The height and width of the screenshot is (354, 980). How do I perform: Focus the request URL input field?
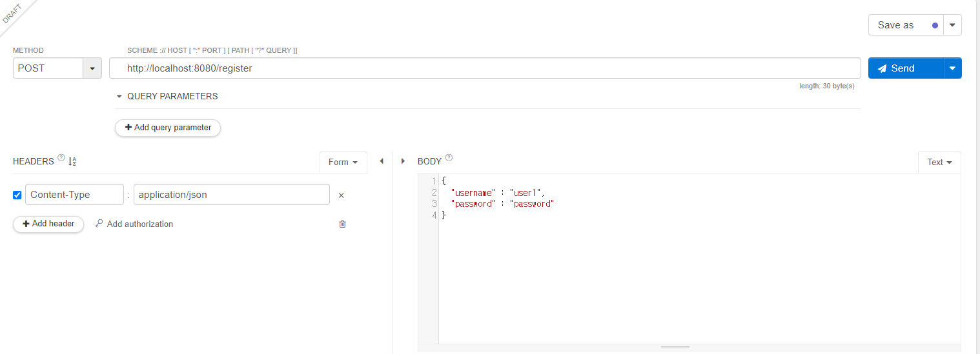pos(485,68)
